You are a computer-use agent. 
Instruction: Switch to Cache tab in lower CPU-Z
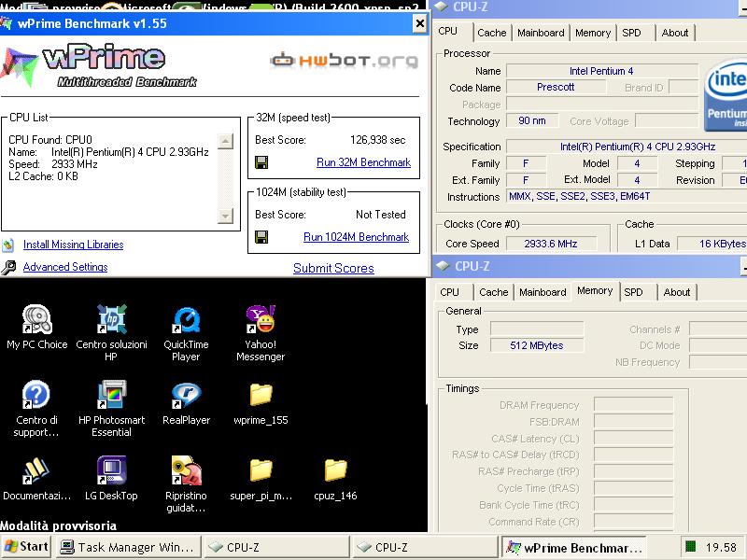point(494,292)
